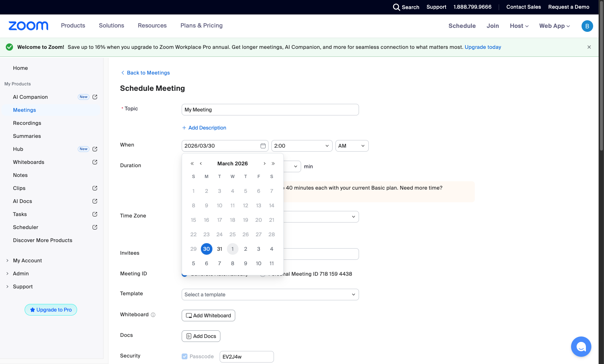The image size is (604, 364).
Task: Open AI Docs external link icon
Action: [95, 201]
